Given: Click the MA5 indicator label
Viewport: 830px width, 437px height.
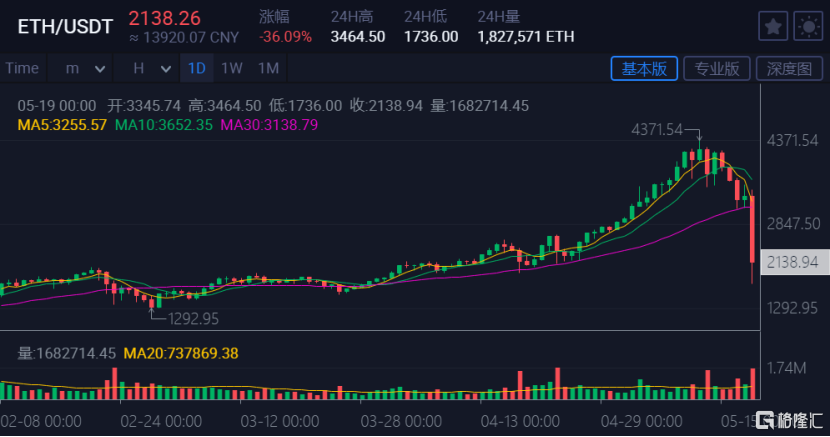Looking at the screenshot, I should pyautogui.click(x=62, y=125).
